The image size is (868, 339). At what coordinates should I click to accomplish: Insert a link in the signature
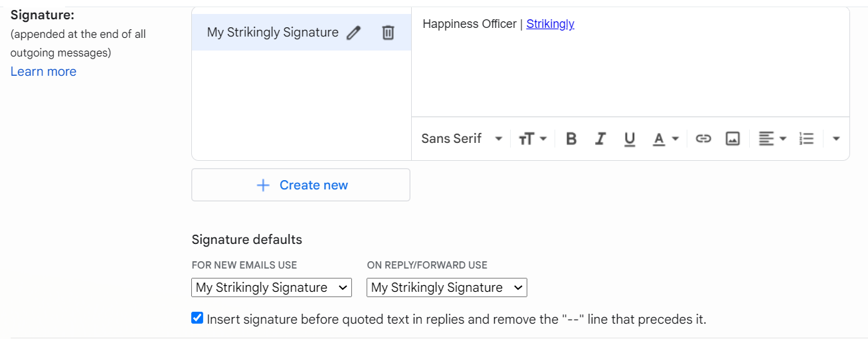tap(703, 139)
